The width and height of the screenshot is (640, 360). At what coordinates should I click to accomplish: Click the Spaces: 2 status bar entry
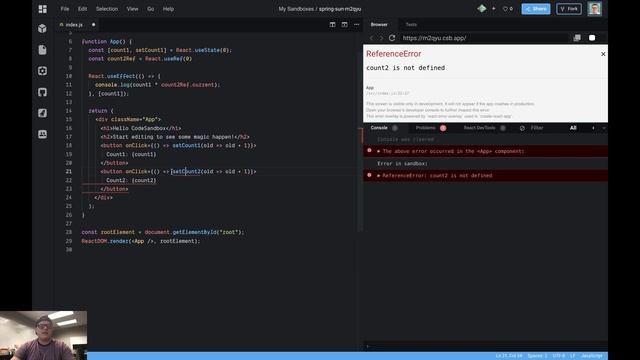tap(537, 356)
